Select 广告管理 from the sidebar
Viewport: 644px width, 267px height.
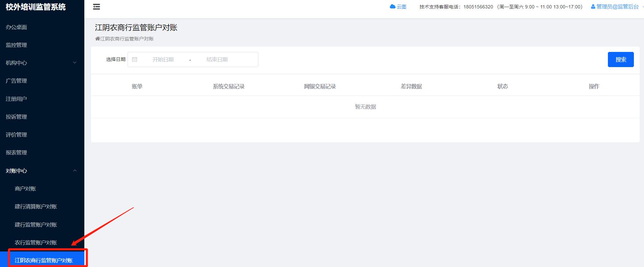pyautogui.click(x=16, y=81)
